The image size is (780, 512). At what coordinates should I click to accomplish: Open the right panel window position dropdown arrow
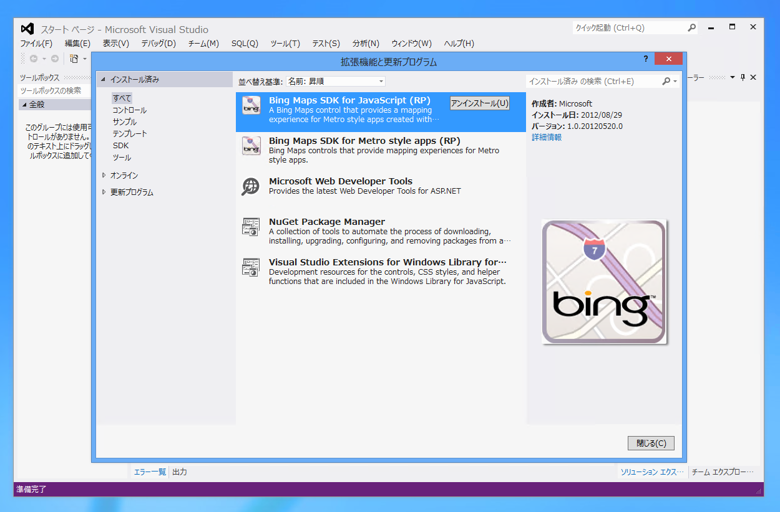coord(732,77)
